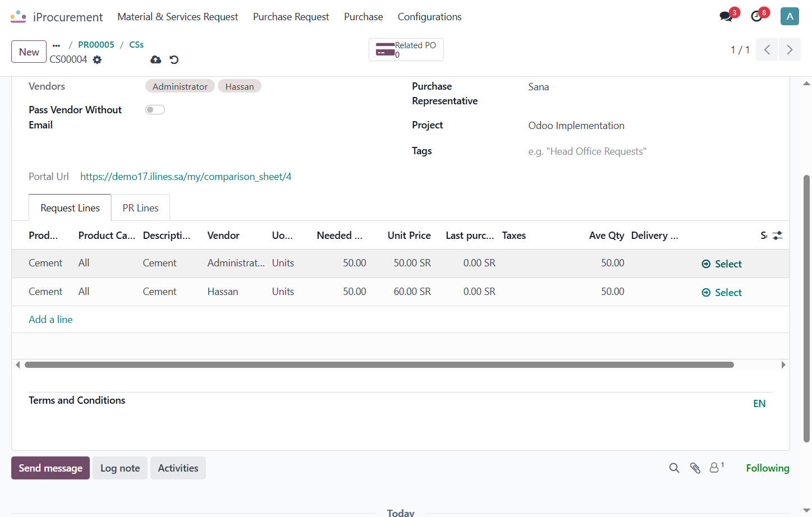Viewport: 812px width, 517px height.
Task: Switch to the Request Lines tab
Action: click(x=70, y=207)
